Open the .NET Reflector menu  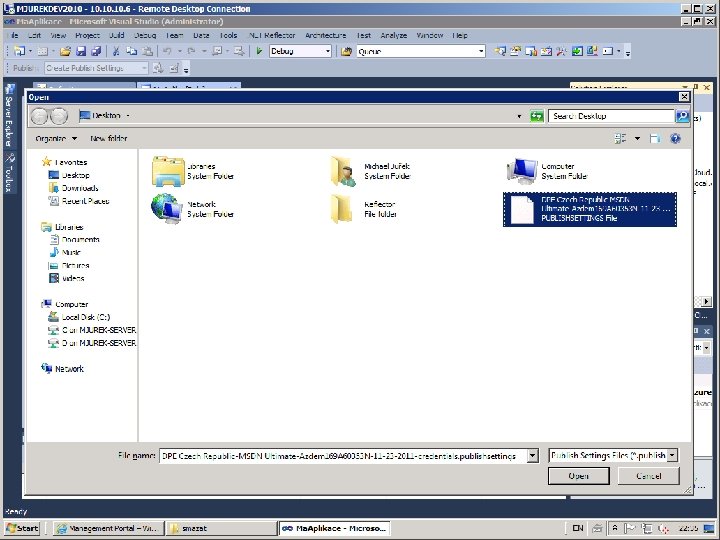(272, 35)
